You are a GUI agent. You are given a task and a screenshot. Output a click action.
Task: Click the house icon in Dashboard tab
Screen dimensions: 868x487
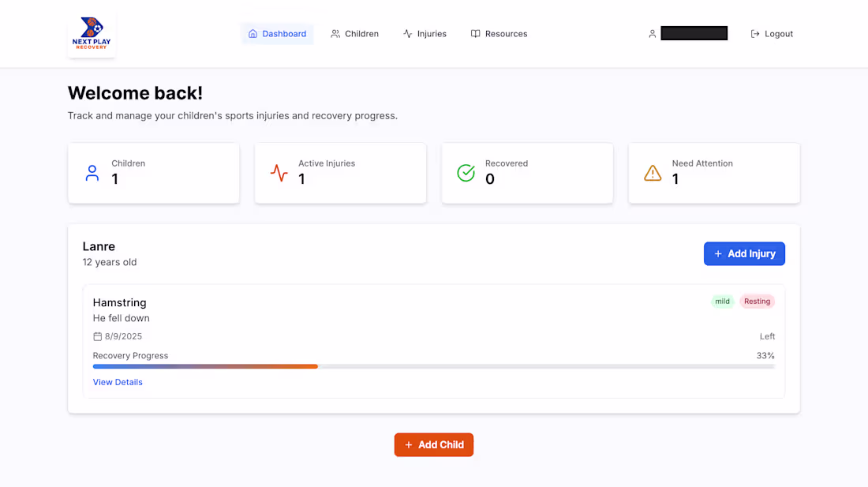[x=253, y=34]
